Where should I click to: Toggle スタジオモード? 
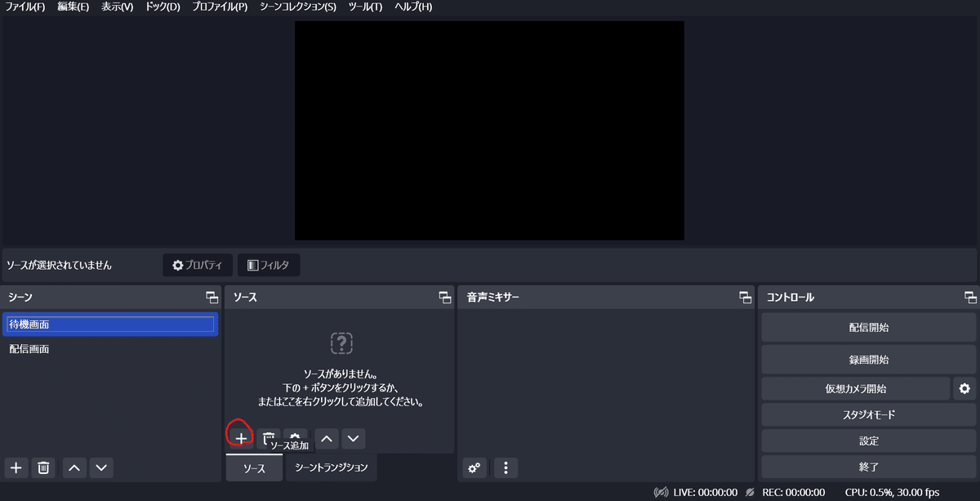point(869,414)
